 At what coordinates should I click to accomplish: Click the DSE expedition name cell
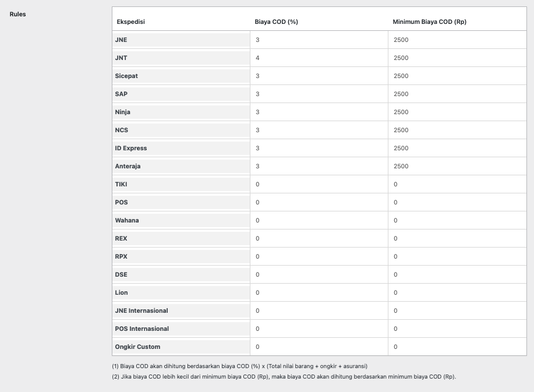click(181, 274)
